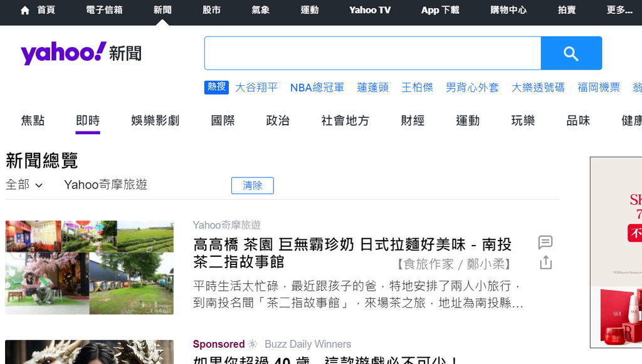Focus the news search input field
642x364 pixels.
(372, 53)
